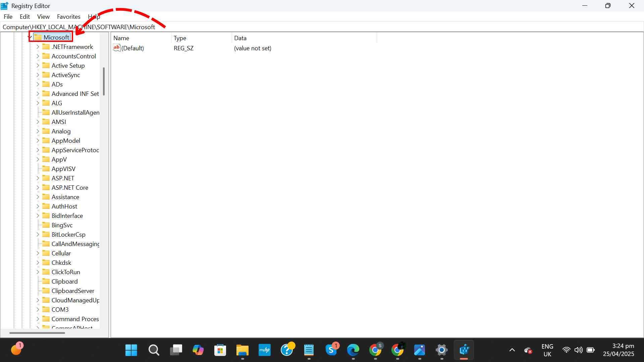This screenshot has width=644, height=362.
Task: Open the Favorites menu
Action: (x=68, y=16)
